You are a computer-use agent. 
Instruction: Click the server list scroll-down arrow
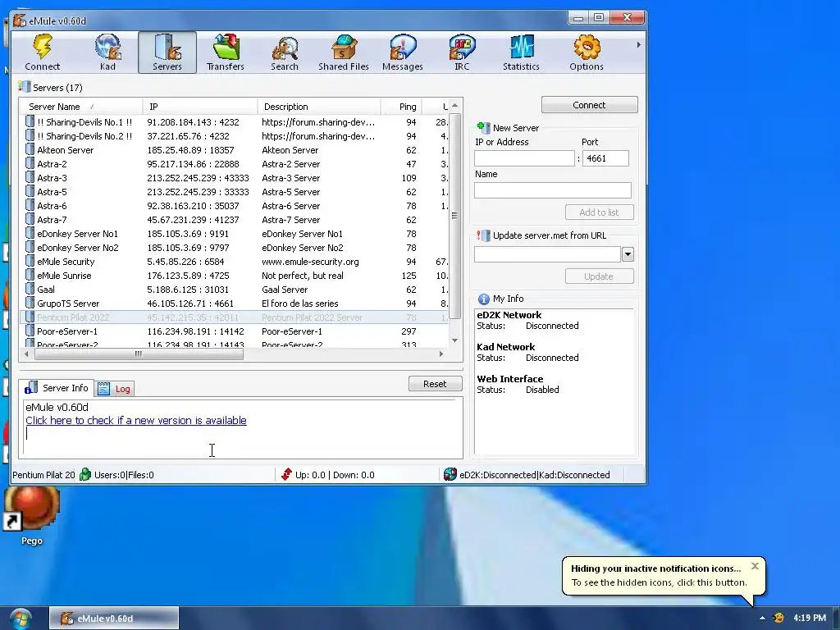click(x=454, y=340)
